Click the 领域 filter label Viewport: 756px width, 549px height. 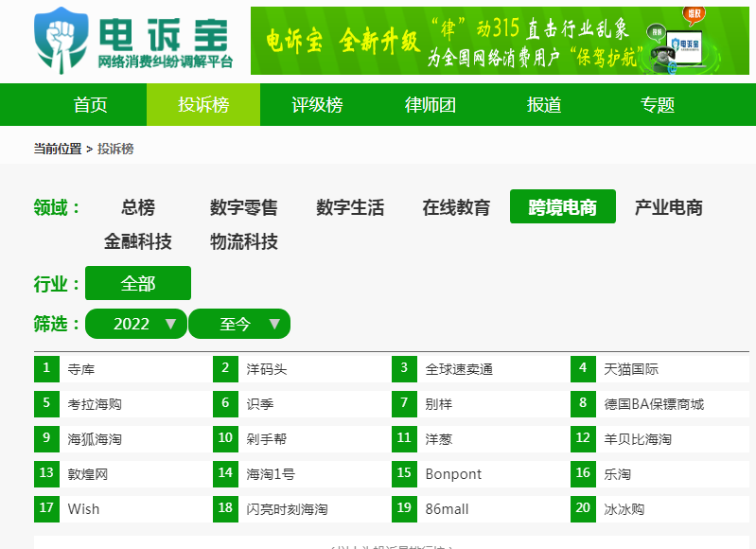pyautogui.click(x=57, y=207)
